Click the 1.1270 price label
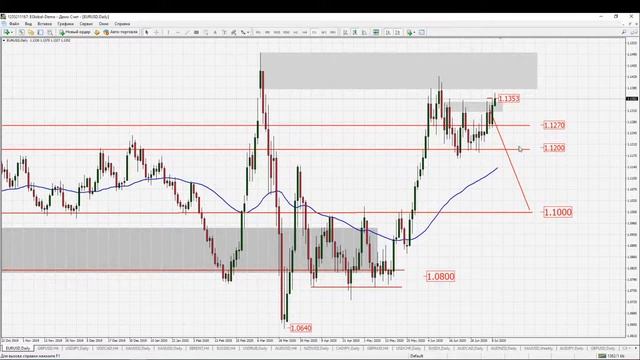 pyautogui.click(x=554, y=125)
